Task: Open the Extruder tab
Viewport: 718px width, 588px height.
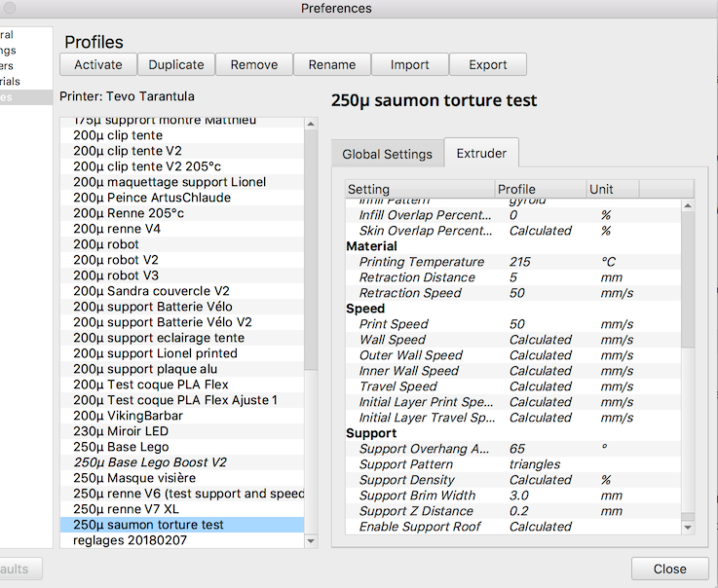Action: point(481,153)
